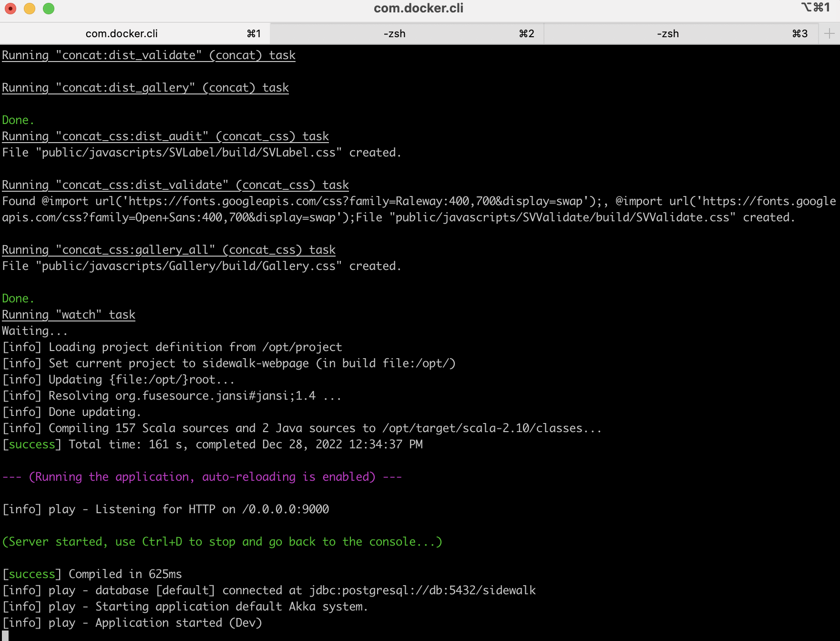Image resolution: width=840 pixels, height=641 pixels.
Task: Open a new terminal tab with the plus button
Action: 829,33
